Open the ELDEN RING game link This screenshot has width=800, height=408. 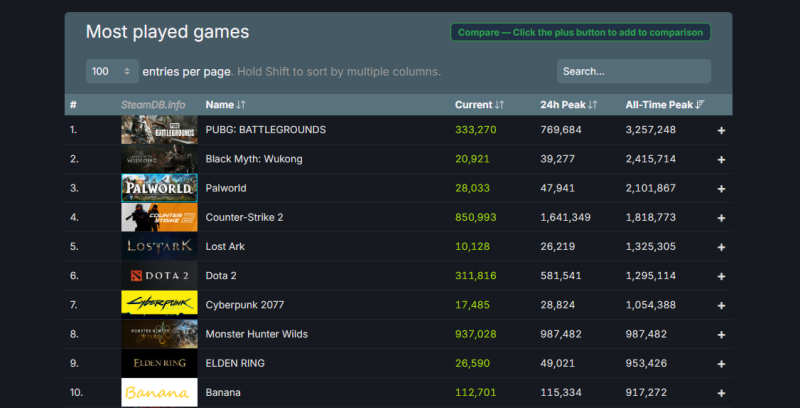[235, 363]
